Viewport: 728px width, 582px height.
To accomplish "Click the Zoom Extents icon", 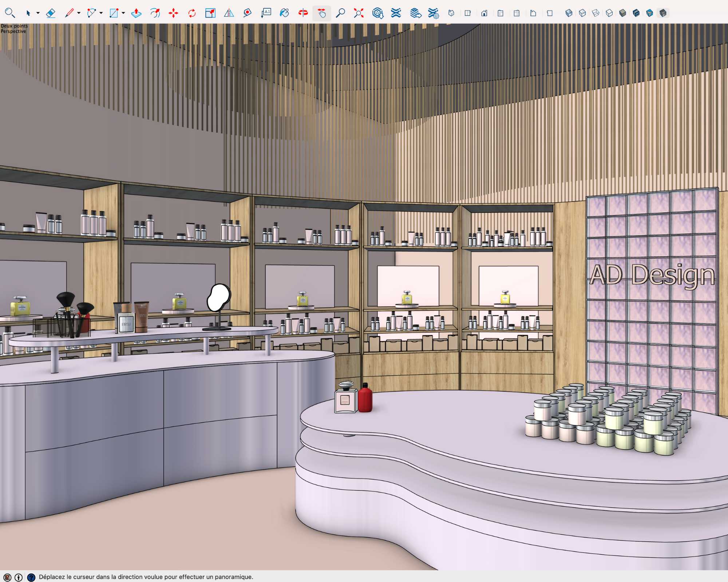I will (x=359, y=13).
